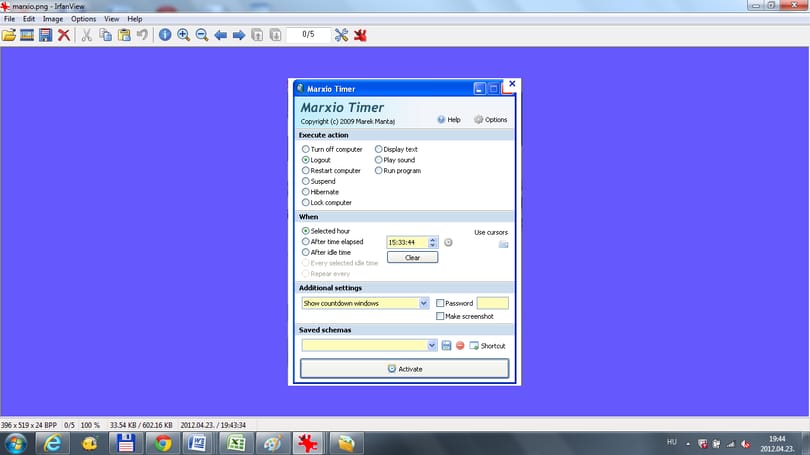Image resolution: width=810 pixels, height=455 pixels.
Task: Delete the file with the red X toolbar icon
Action: coord(64,35)
